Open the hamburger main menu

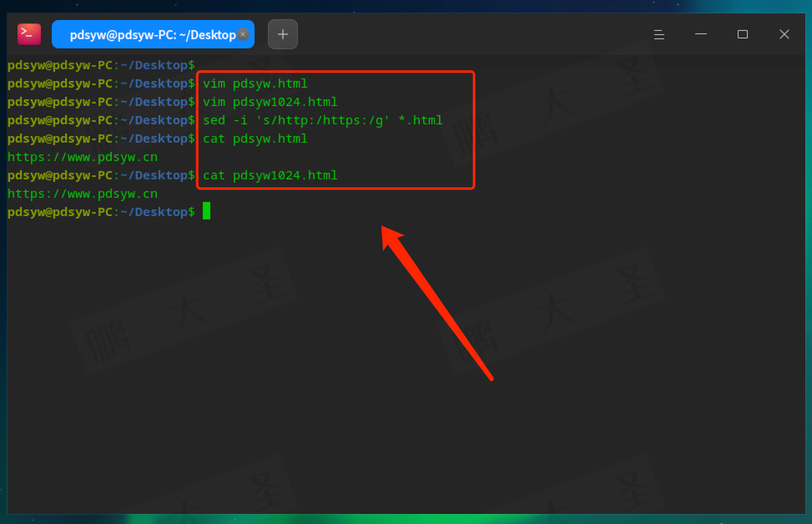[659, 34]
